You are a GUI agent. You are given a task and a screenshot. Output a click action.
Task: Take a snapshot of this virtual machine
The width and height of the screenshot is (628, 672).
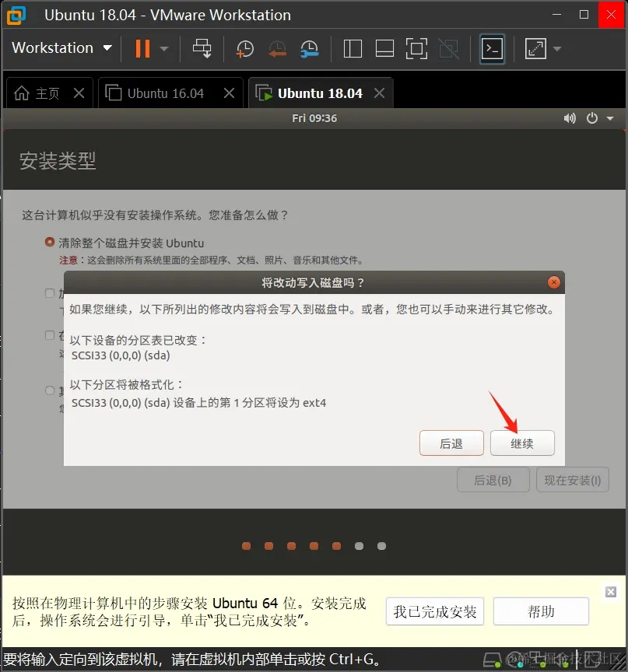[x=245, y=48]
